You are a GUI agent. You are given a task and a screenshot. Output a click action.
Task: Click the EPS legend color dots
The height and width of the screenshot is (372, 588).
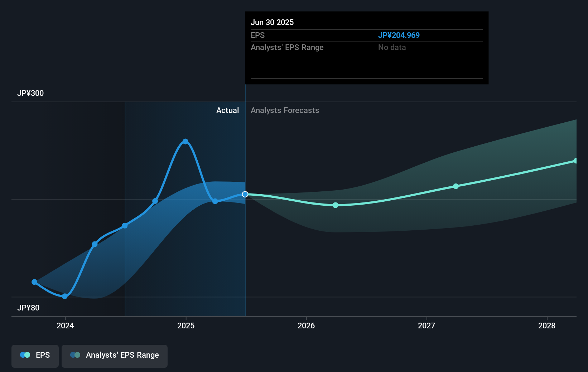click(25, 355)
